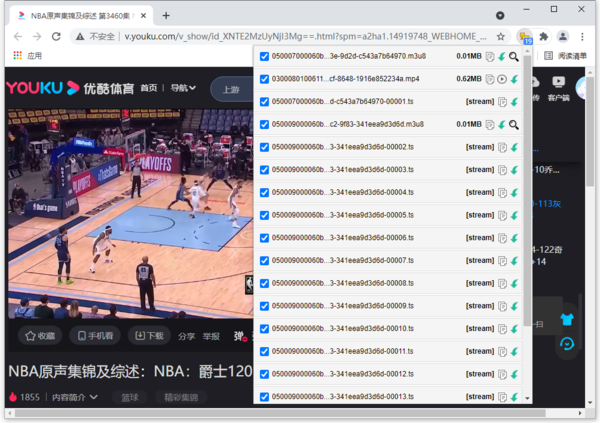The width and height of the screenshot is (600, 423).
Task: Expand the 内容简介 description section
Action: [x=75, y=398]
